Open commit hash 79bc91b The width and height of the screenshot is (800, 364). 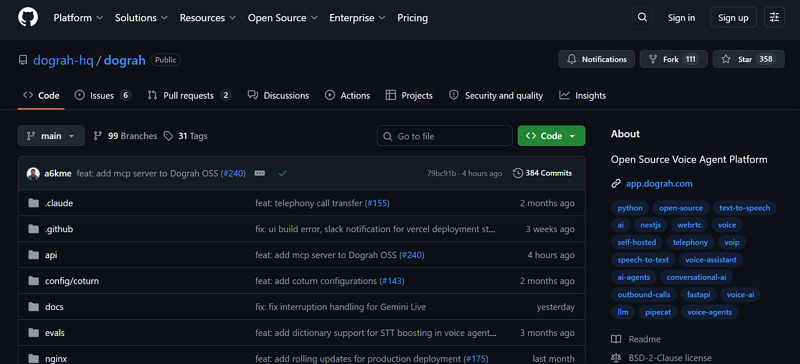click(441, 174)
